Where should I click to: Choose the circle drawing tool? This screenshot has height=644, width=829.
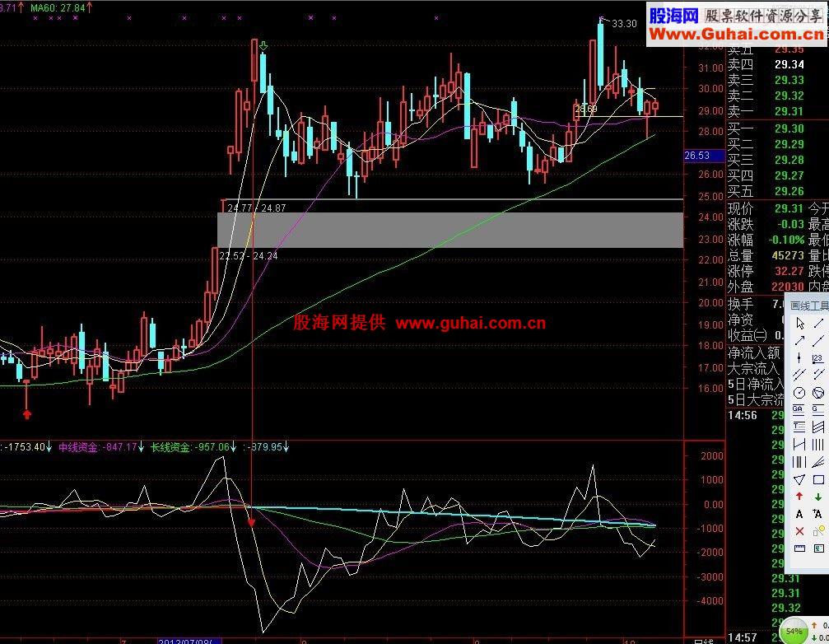799,393
